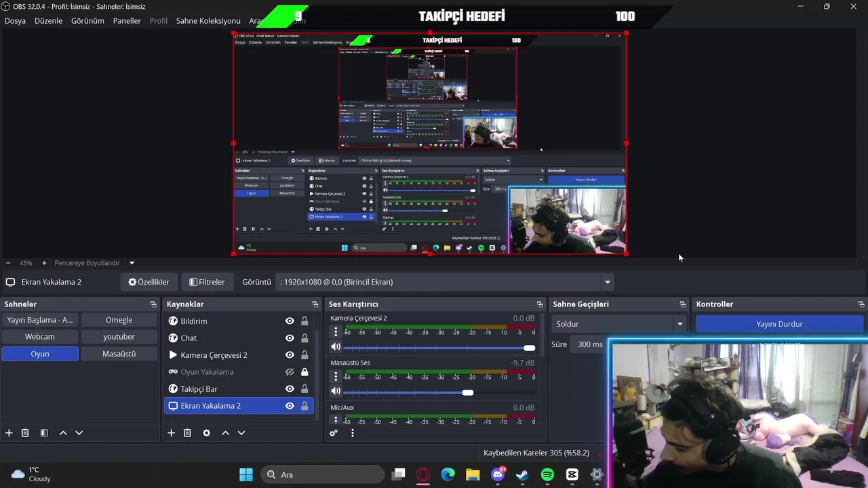The height and width of the screenshot is (488, 868).
Task: Switch to the Omegle scene
Action: (119, 320)
